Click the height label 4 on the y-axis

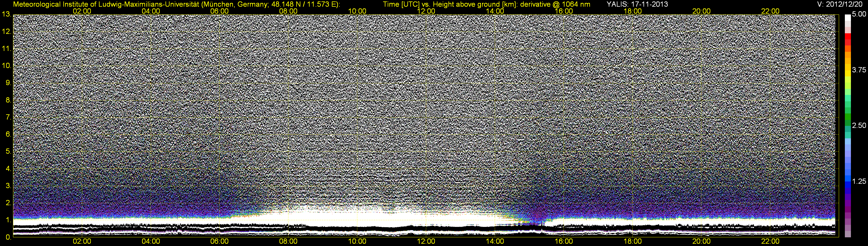click(8, 168)
